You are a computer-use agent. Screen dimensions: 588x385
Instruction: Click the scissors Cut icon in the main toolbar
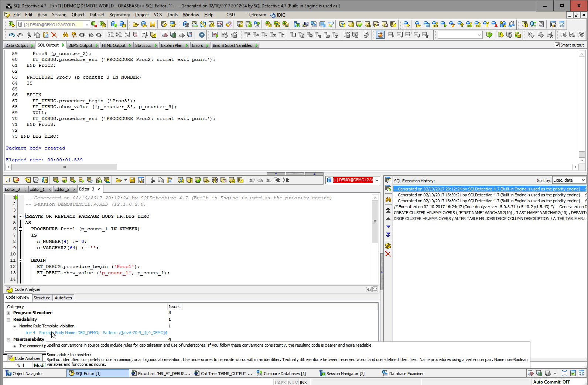coord(29,35)
